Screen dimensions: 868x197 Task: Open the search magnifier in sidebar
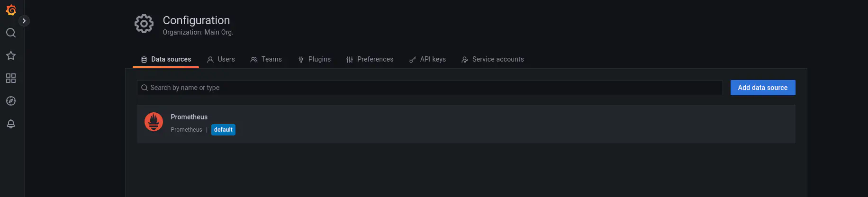(x=11, y=33)
